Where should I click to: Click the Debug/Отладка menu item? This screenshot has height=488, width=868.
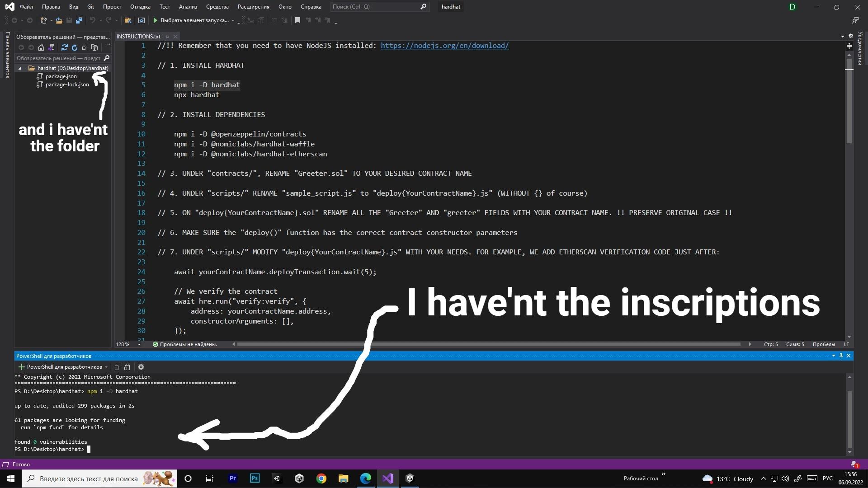tap(140, 6)
